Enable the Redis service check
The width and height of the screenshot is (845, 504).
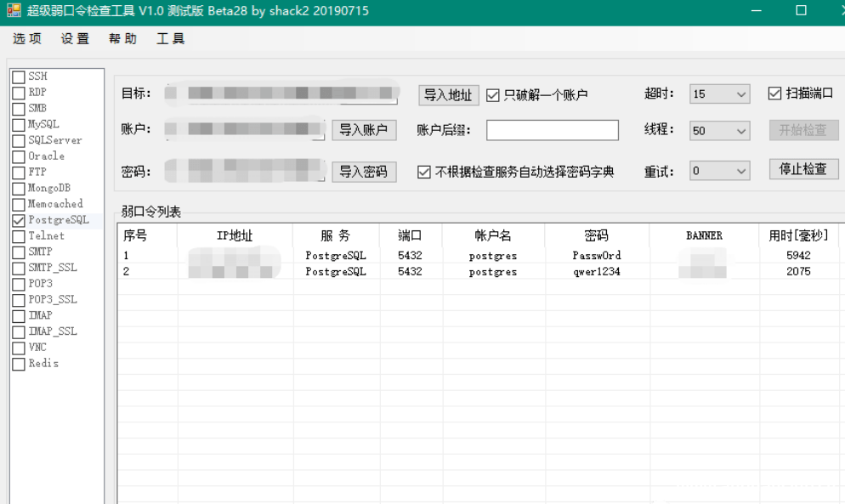click(x=18, y=364)
